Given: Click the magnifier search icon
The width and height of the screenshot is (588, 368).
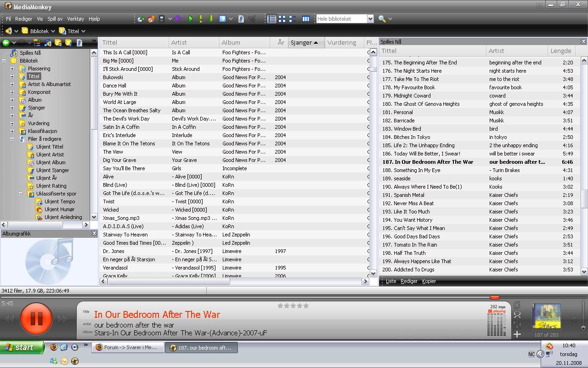Looking at the screenshot, I should tap(382, 19).
